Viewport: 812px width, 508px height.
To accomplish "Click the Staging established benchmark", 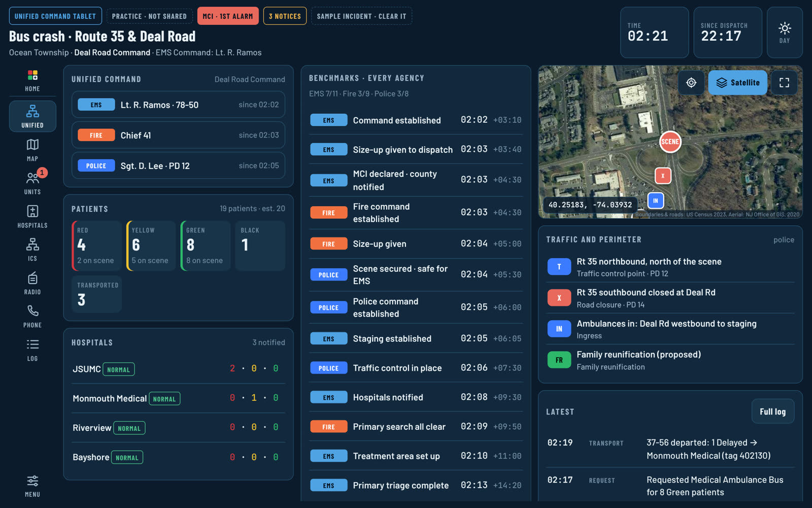I will pyautogui.click(x=416, y=339).
